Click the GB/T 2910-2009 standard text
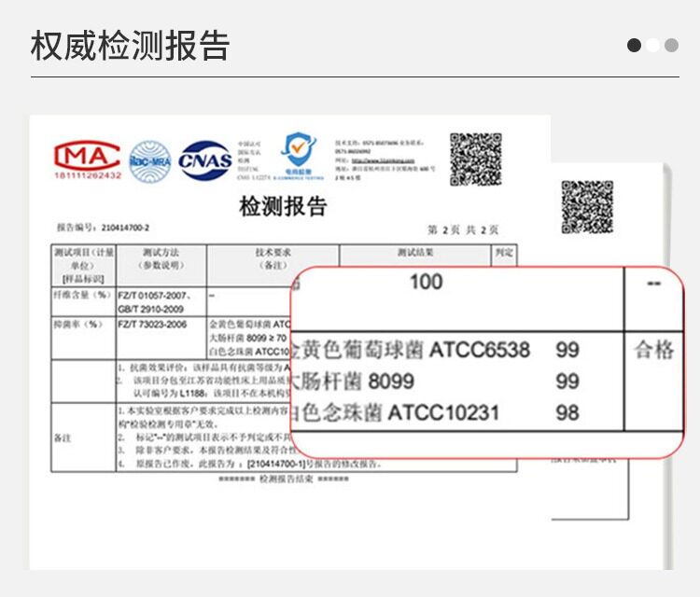Screen dimensions: 700x597 coord(151,309)
